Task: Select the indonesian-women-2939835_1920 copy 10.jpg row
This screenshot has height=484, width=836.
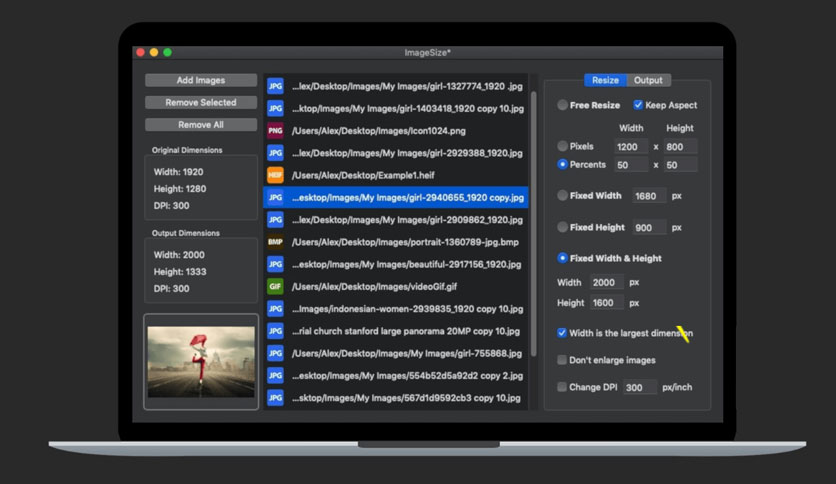Action: [x=396, y=309]
